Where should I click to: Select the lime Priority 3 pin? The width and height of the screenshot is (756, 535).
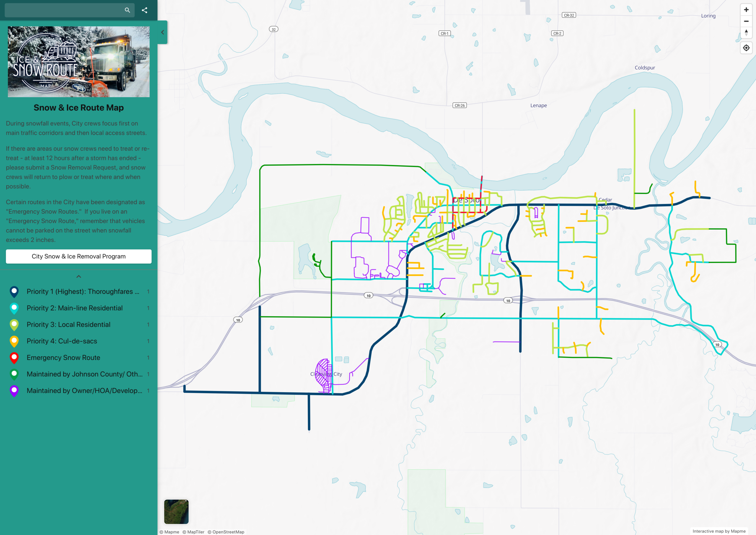point(14,325)
